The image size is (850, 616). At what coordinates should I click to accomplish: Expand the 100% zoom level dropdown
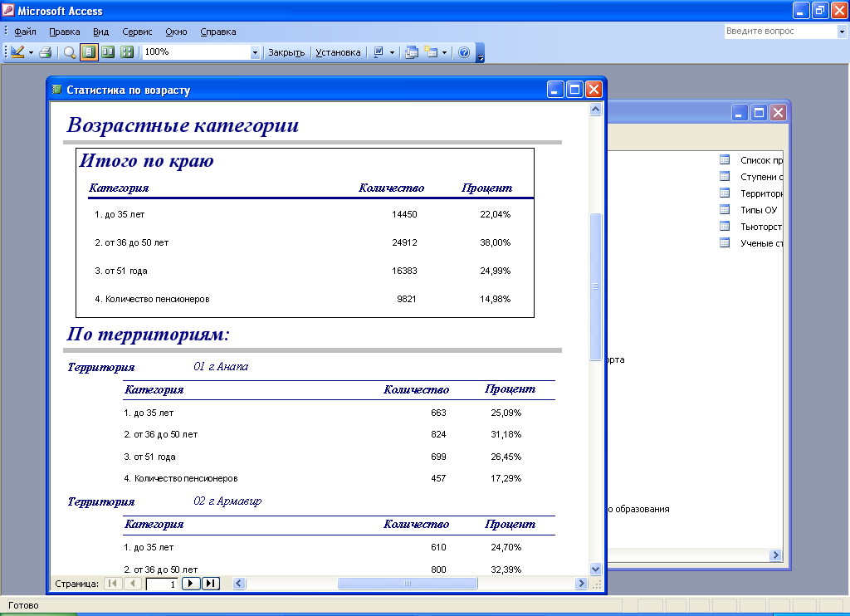point(256,52)
